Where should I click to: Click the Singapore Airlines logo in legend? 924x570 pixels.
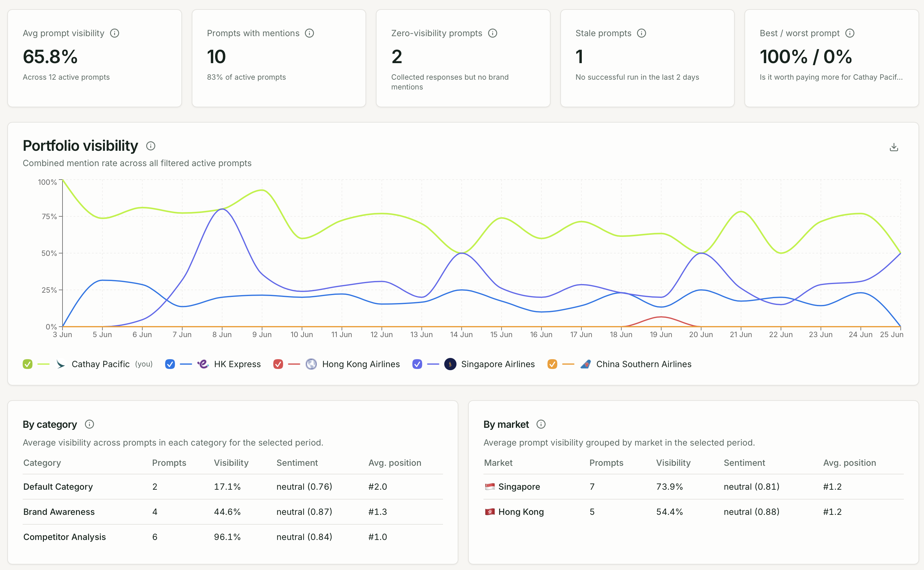click(x=450, y=364)
